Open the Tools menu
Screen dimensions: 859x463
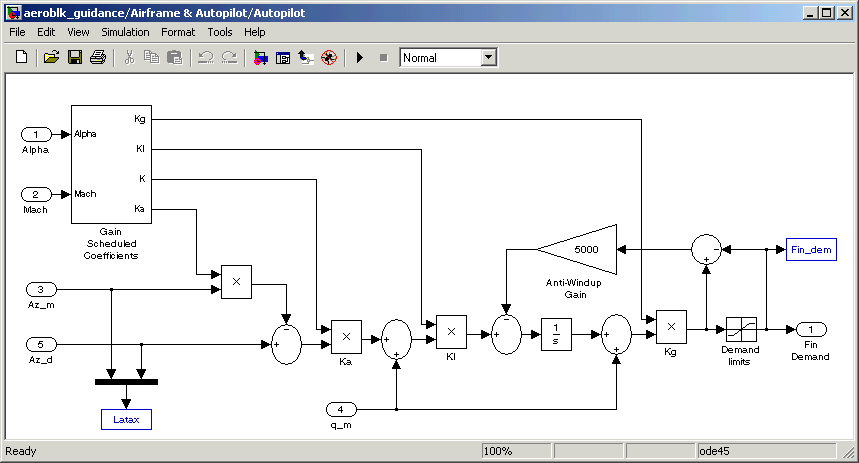pyautogui.click(x=220, y=32)
